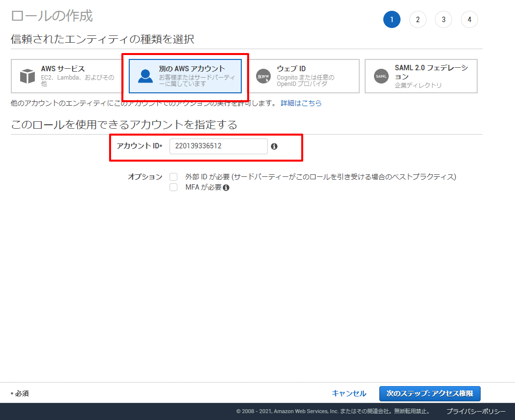This screenshot has height=420, width=515.
Task: Click the AWS service cube icon
Action: click(28, 76)
